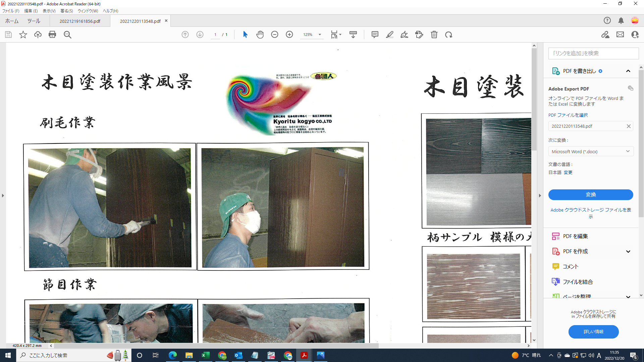Open the ファイル menu
Screen dimensions: 644x362
click(11, 11)
